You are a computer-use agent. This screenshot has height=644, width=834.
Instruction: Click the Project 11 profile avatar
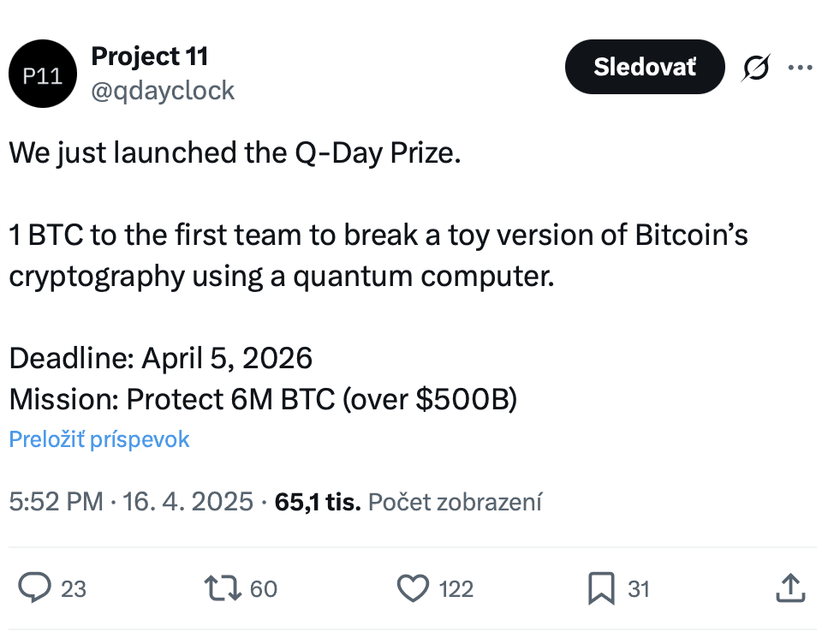pos(43,74)
